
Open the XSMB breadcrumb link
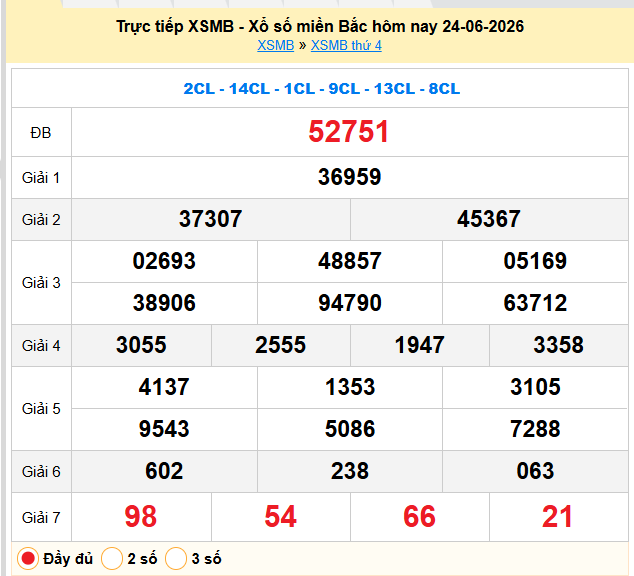click(275, 45)
